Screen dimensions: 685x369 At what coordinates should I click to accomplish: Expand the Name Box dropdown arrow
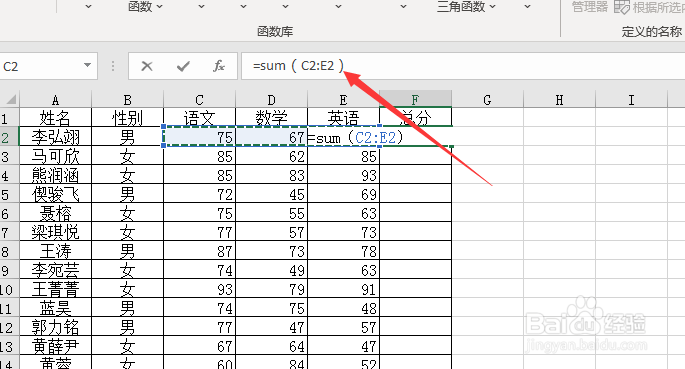tap(87, 66)
